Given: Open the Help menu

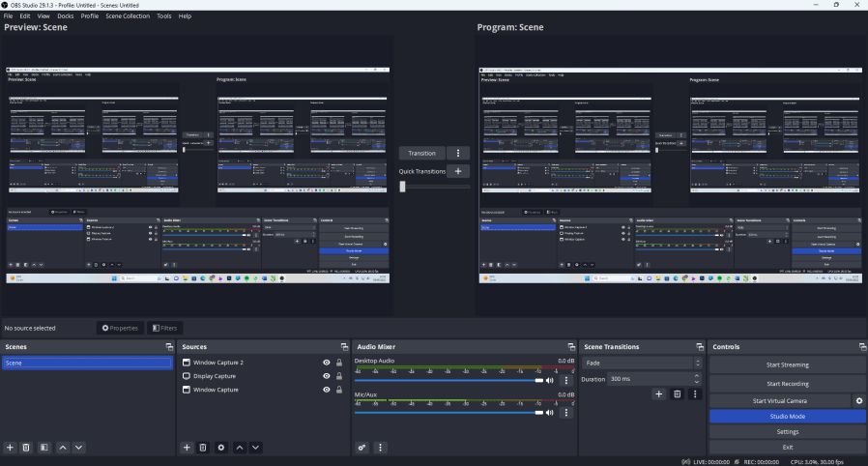Looking at the screenshot, I should (185, 16).
